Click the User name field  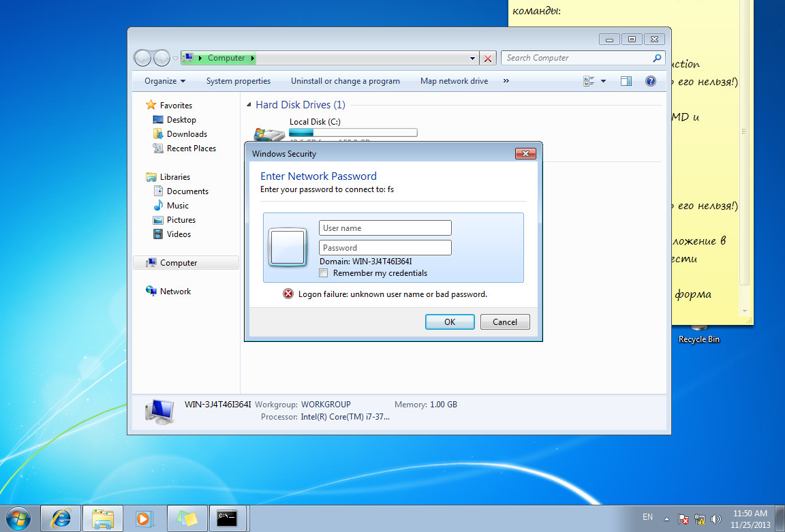[385, 228]
